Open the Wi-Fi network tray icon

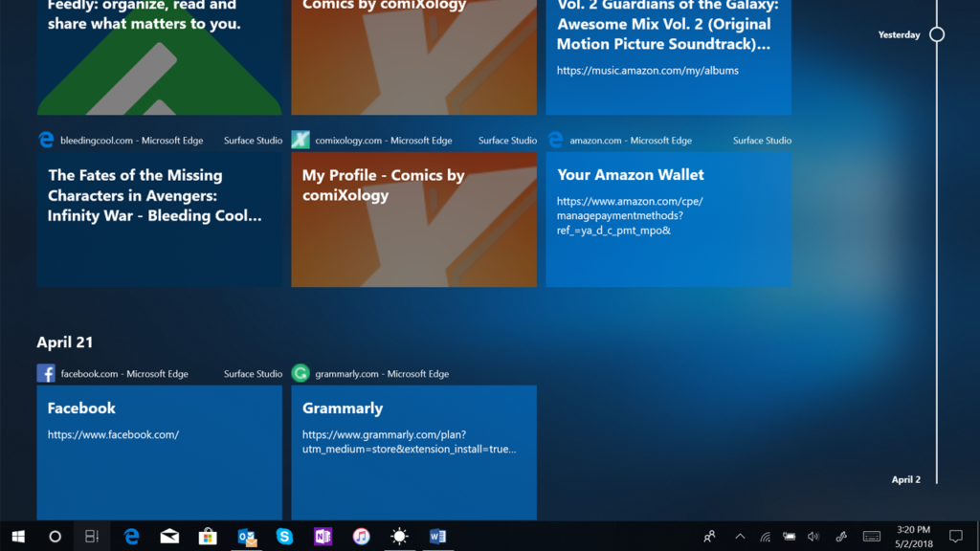click(765, 536)
